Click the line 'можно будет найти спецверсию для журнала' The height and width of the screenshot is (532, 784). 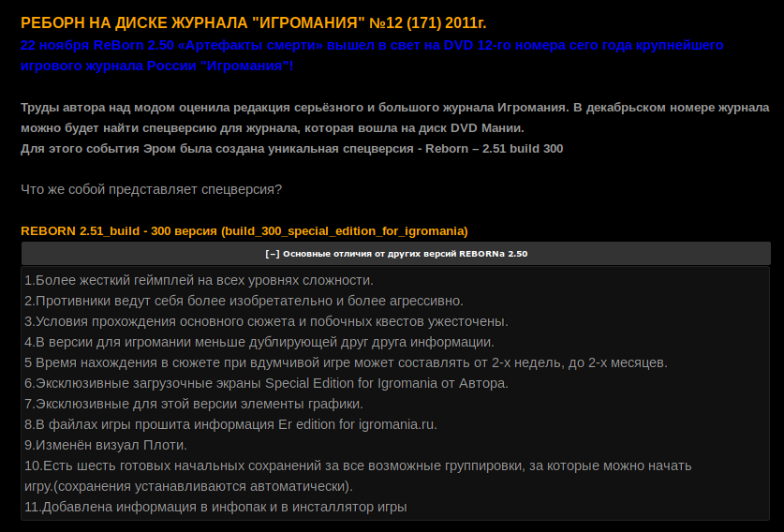pyautogui.click(x=273, y=128)
